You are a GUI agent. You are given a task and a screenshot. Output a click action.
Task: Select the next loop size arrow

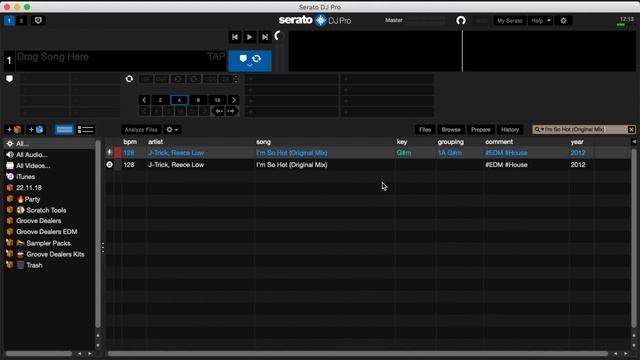coord(233,100)
